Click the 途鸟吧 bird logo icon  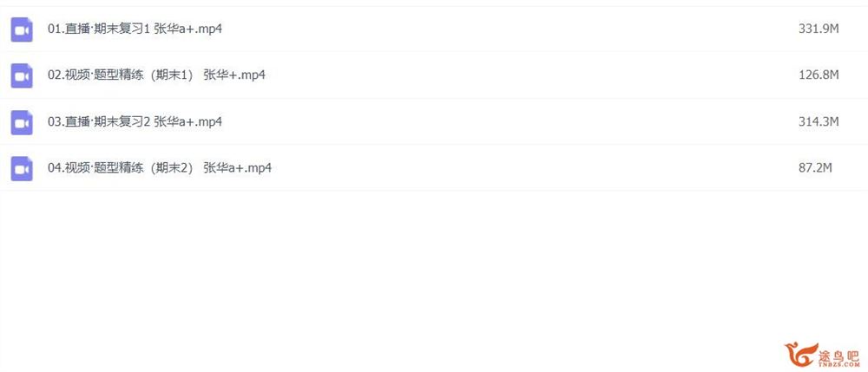click(x=801, y=354)
